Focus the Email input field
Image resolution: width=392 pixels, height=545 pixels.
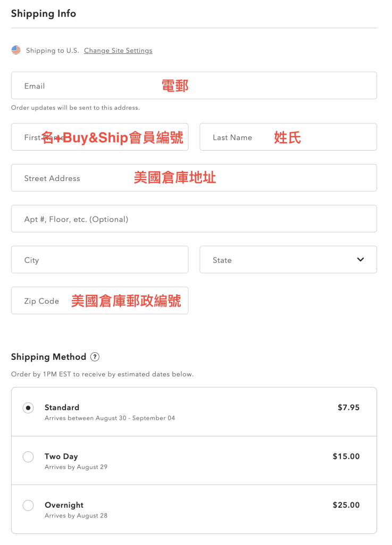(194, 86)
